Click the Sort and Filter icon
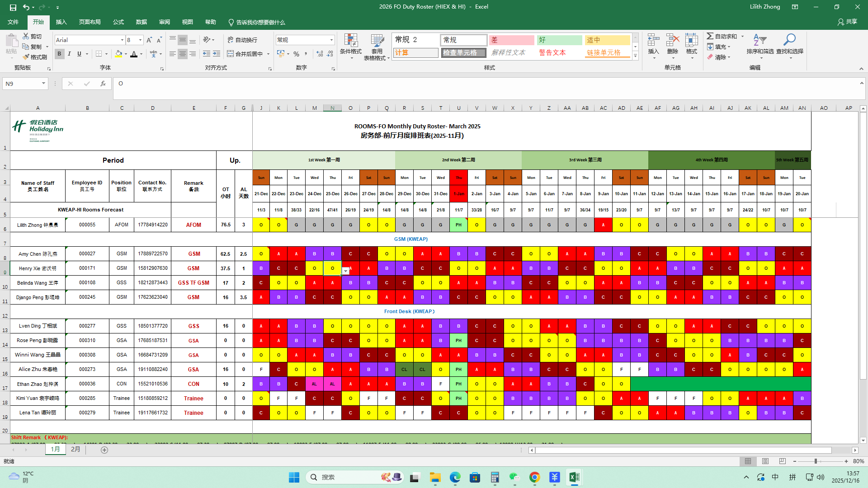This screenshot has width=868, height=488. tap(759, 41)
